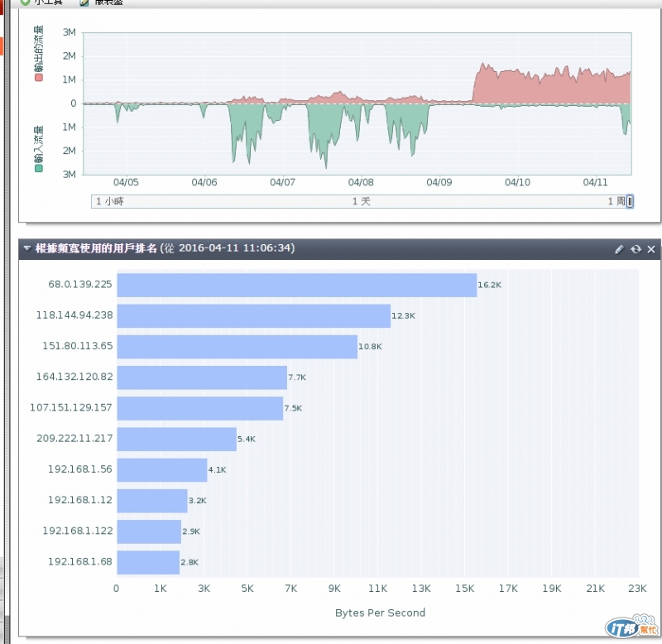Close the bandwidth user ranking widget

tap(651, 249)
